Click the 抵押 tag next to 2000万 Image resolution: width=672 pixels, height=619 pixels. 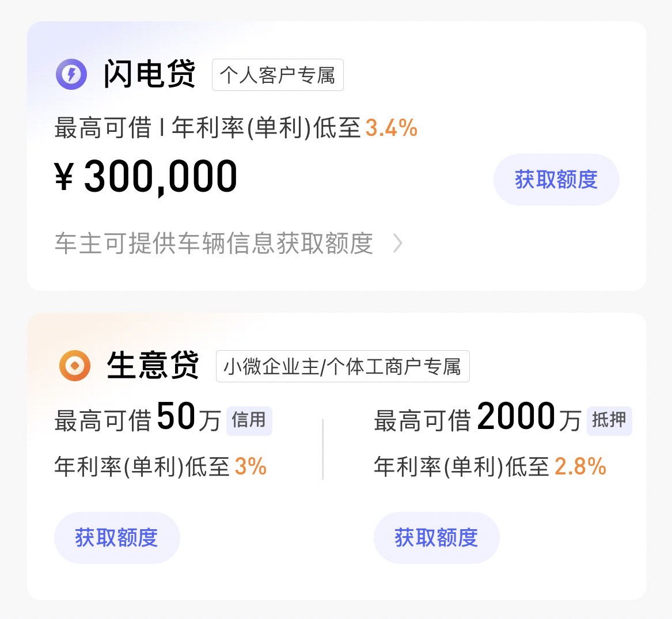coord(609,421)
